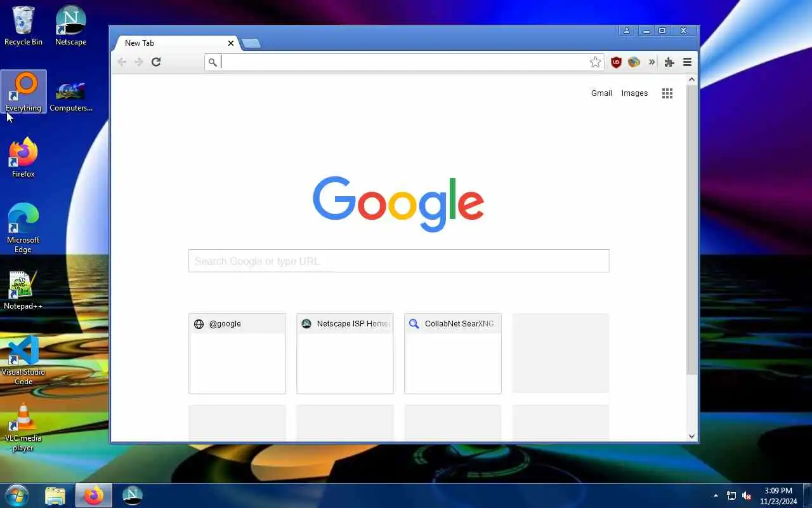Select the Everything desktop shortcut

pyautogui.click(x=23, y=92)
